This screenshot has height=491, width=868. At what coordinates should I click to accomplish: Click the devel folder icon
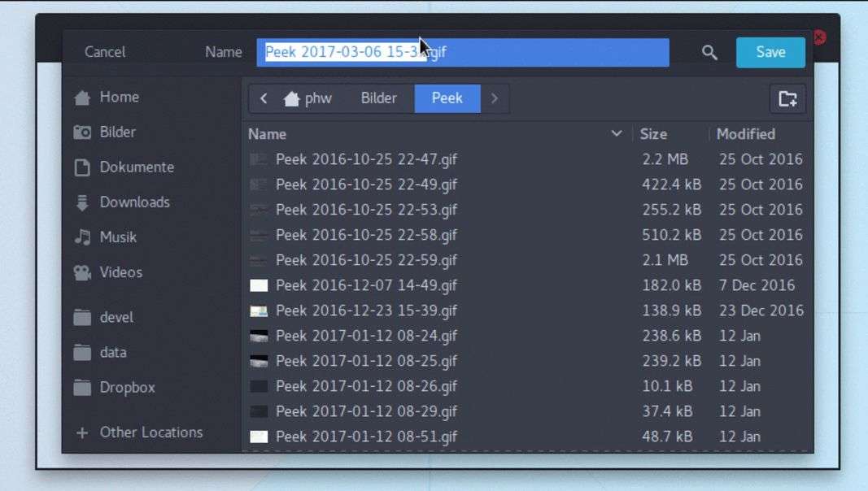coord(82,317)
